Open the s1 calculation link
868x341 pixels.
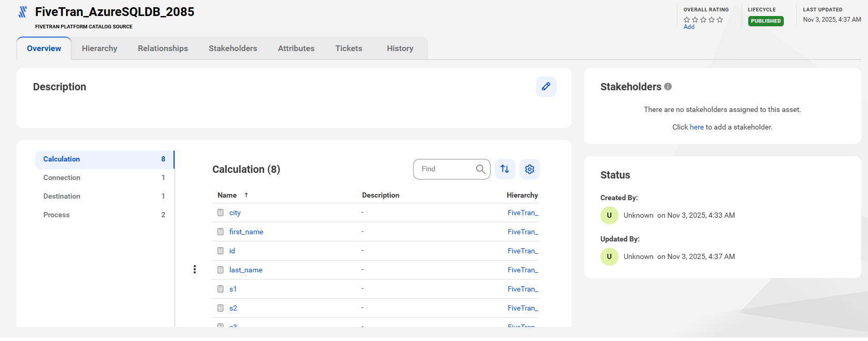pos(233,289)
